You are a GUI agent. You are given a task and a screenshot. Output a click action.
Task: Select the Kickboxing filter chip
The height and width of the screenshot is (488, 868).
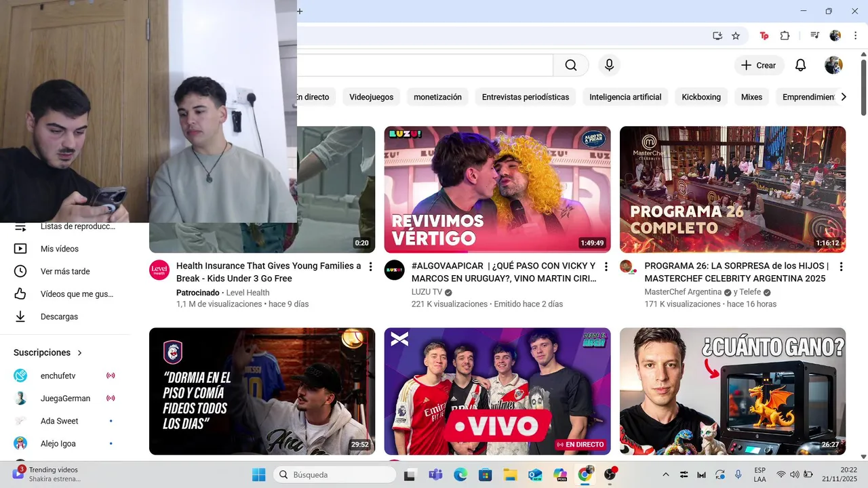point(701,97)
